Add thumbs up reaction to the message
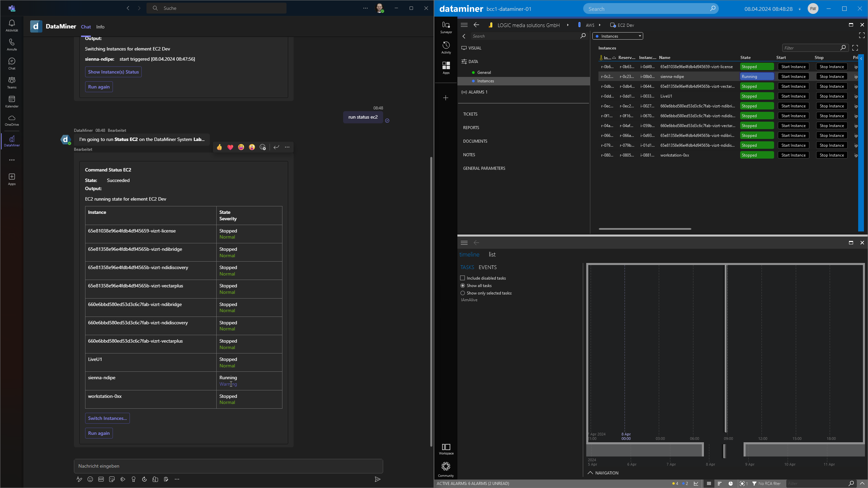The height and width of the screenshot is (488, 868). click(x=219, y=147)
